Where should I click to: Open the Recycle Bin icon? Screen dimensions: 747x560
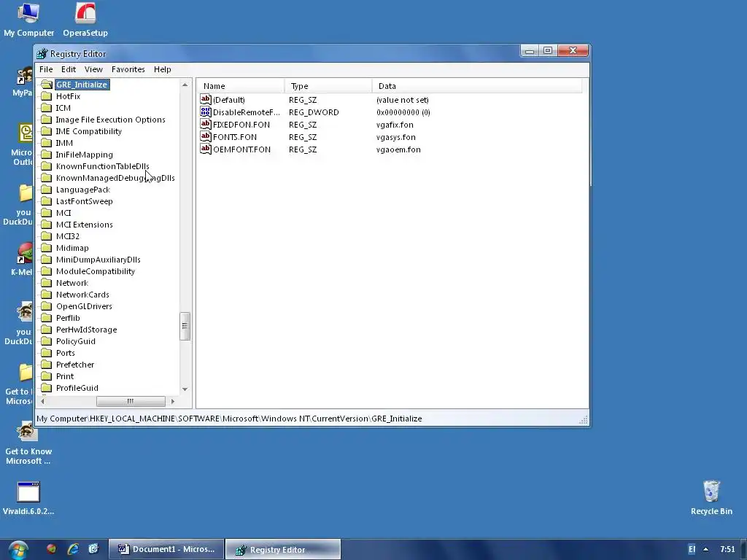coord(711,497)
